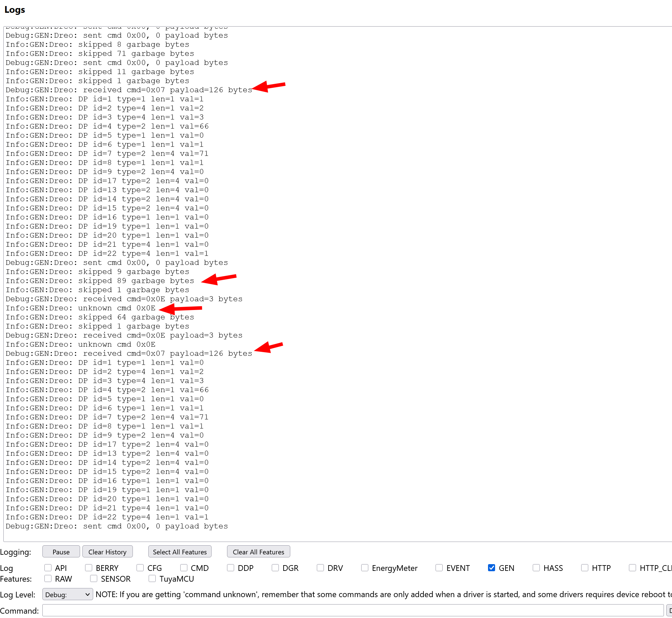Enable EnergyMeter log feature

click(x=365, y=568)
